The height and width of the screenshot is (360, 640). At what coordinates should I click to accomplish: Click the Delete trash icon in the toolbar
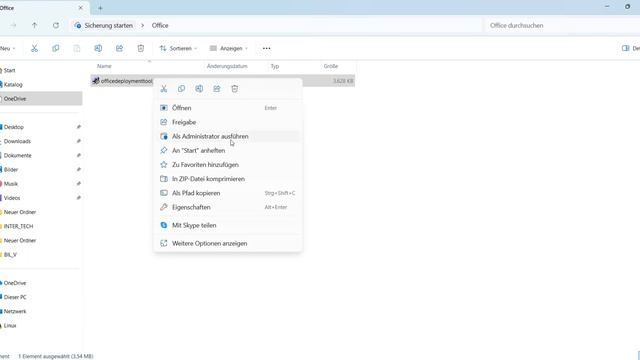pos(140,48)
